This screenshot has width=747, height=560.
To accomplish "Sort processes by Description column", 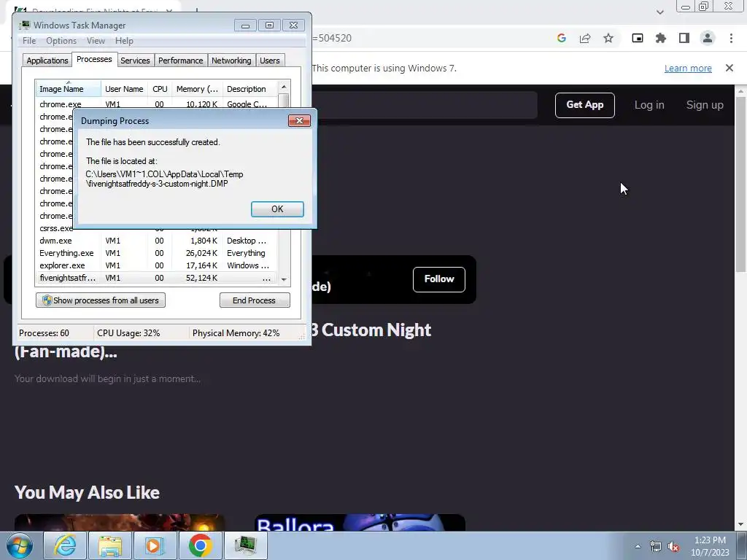I will [x=250, y=88].
